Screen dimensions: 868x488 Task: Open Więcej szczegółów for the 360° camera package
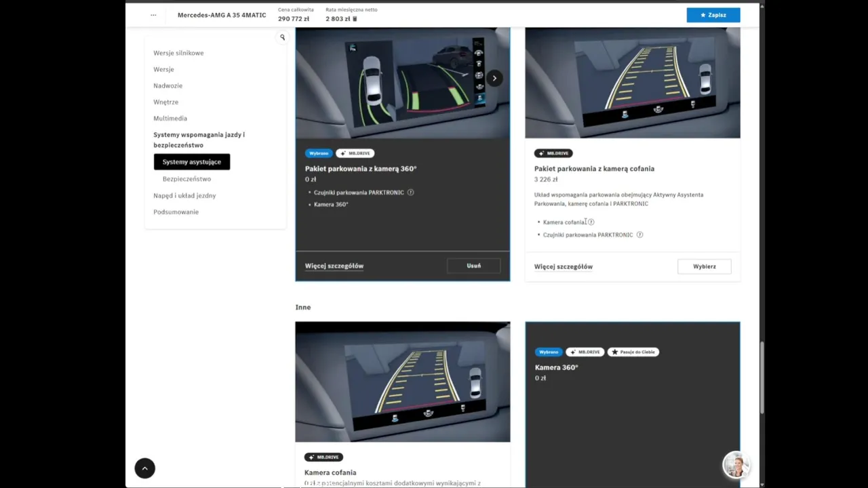pyautogui.click(x=334, y=266)
